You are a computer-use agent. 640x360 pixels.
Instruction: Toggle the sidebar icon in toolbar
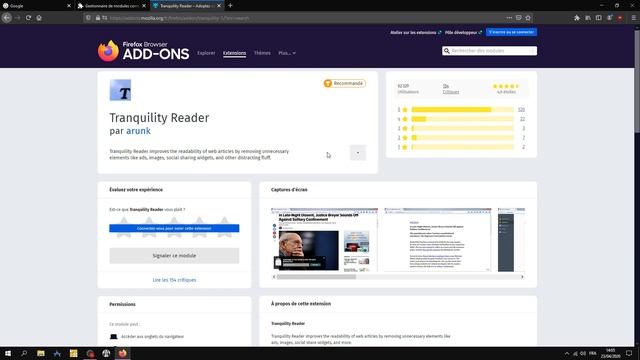[x=598, y=18]
